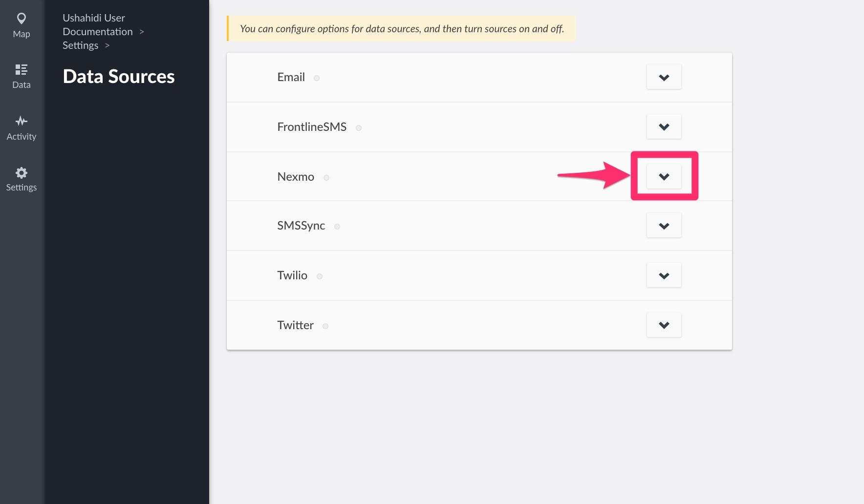Image resolution: width=864 pixels, height=504 pixels.
Task: Open the Settings breadcrumb link
Action: click(x=81, y=45)
